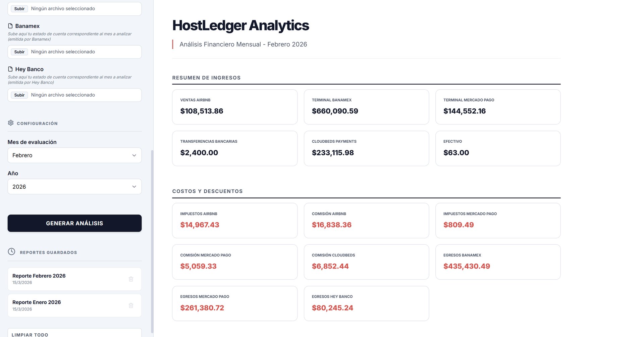Open the Año dropdown
The image size is (644, 337).
coord(74,187)
